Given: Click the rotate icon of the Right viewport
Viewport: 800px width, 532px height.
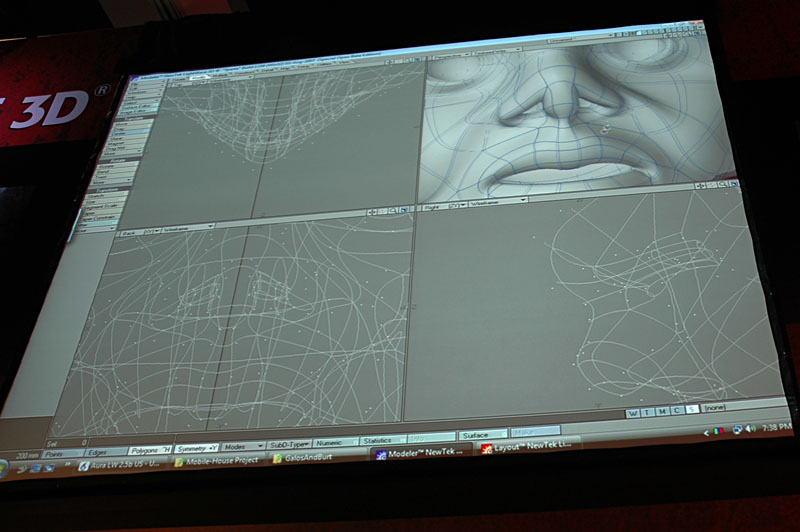Looking at the screenshot, I should pyautogui.click(x=712, y=185).
